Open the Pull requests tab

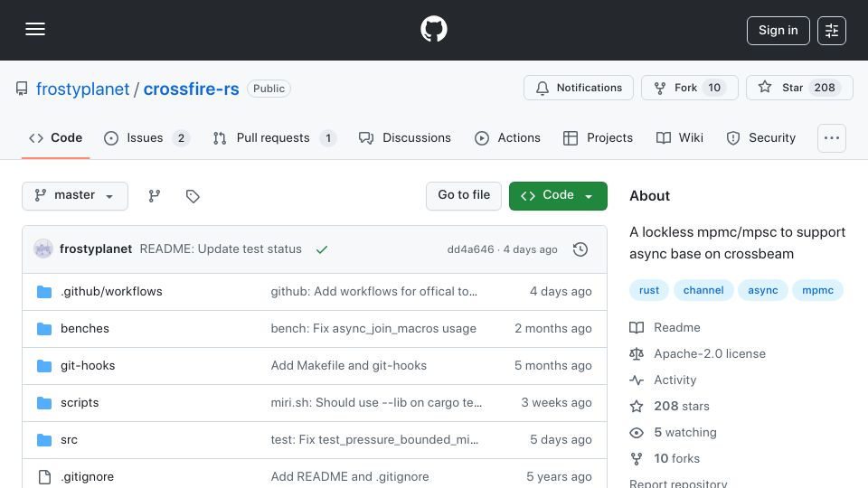pyautogui.click(x=275, y=137)
